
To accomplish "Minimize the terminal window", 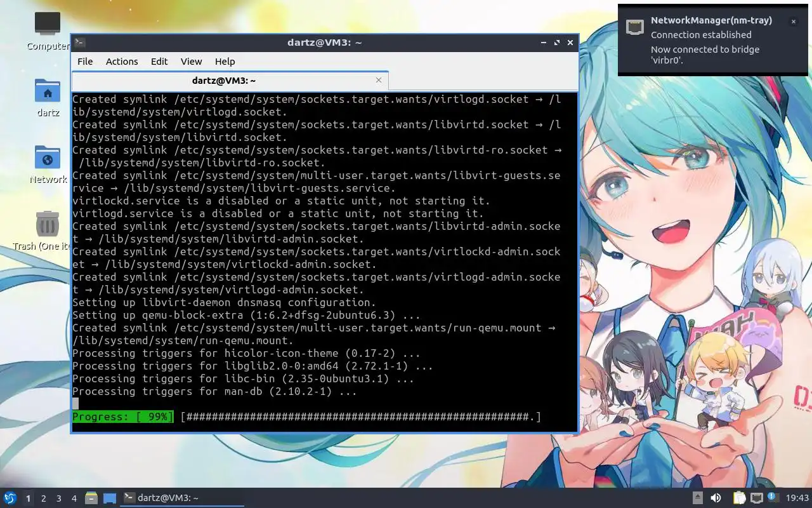I will 544,43.
